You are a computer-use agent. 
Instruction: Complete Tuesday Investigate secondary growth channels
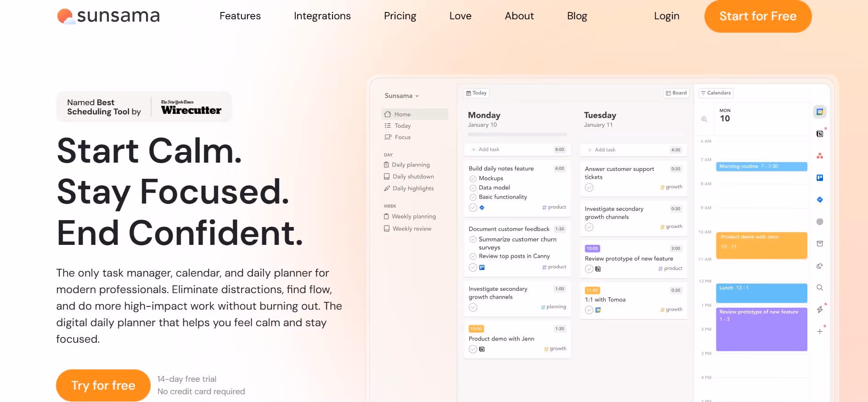coord(589,227)
